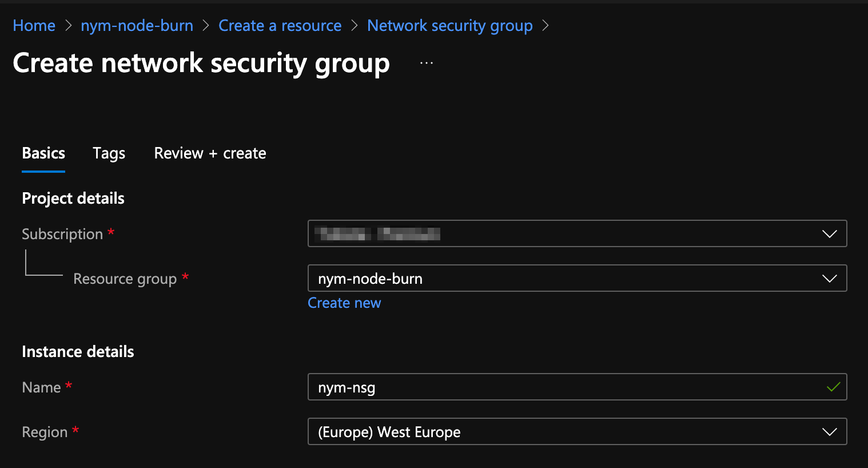This screenshot has width=868, height=468.
Task: Go back to Create a resource breadcrumb
Action: (x=280, y=26)
